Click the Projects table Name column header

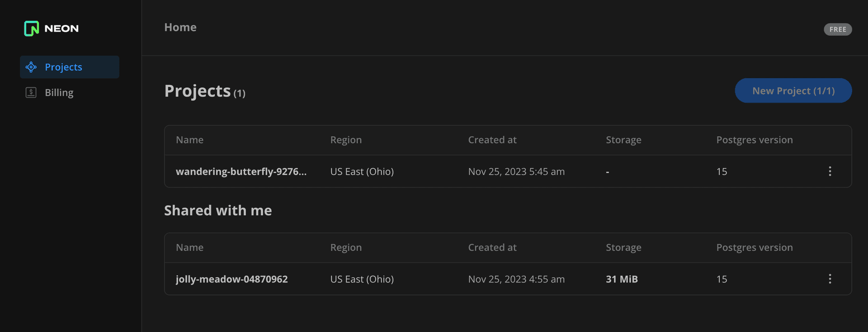click(x=189, y=140)
